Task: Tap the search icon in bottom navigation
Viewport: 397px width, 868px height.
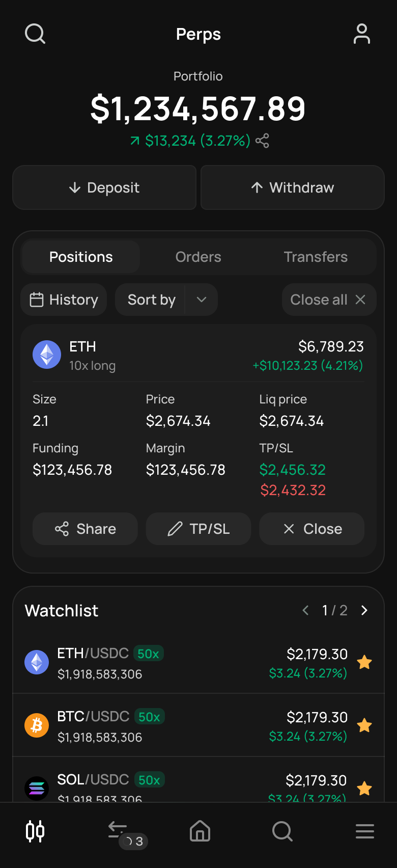Action: [282, 831]
